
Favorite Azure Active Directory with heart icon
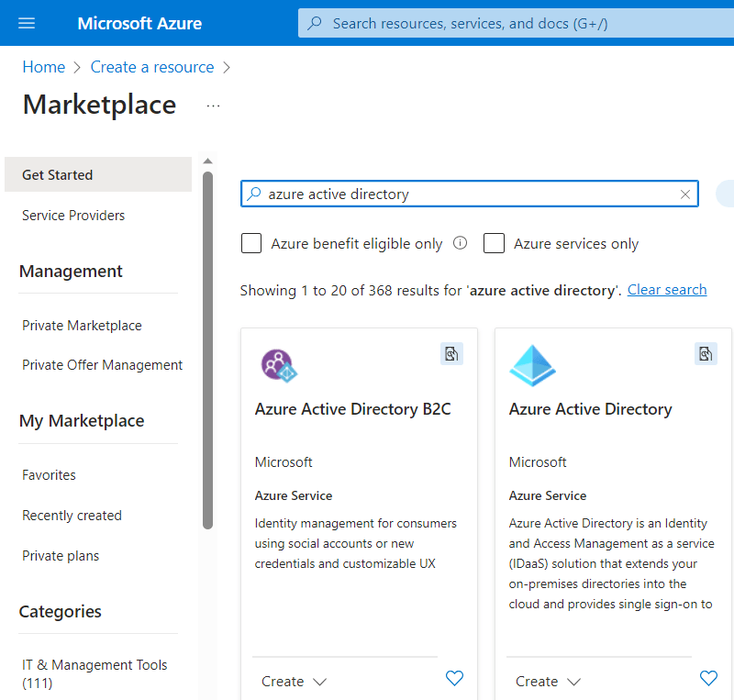tap(708, 678)
